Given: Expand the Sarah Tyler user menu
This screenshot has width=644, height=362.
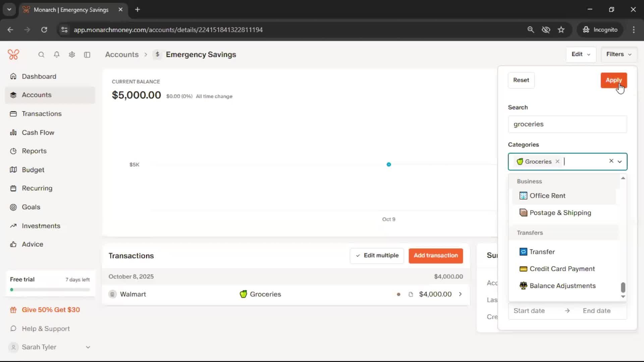Looking at the screenshot, I should 88,347.
